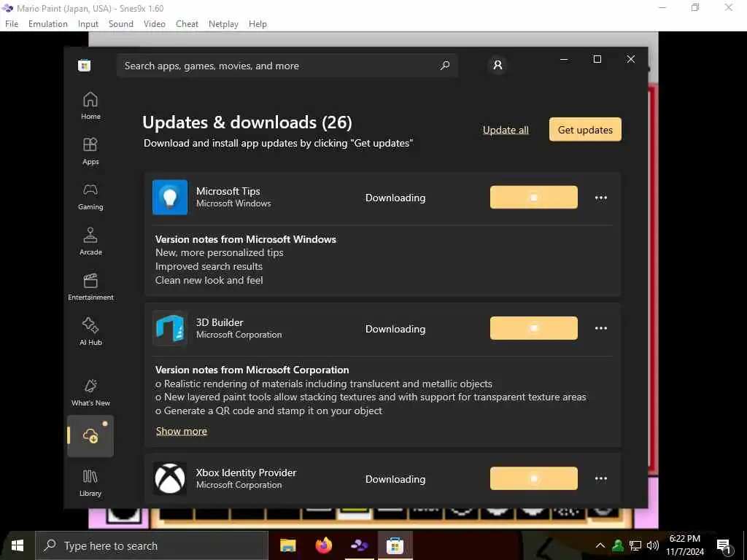Focus the Store search box
This screenshot has height=560, width=747.
(287, 66)
